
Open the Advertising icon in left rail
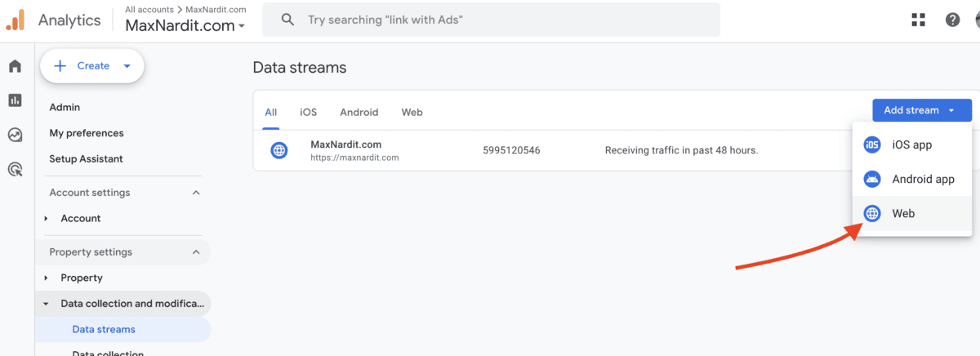(15, 169)
